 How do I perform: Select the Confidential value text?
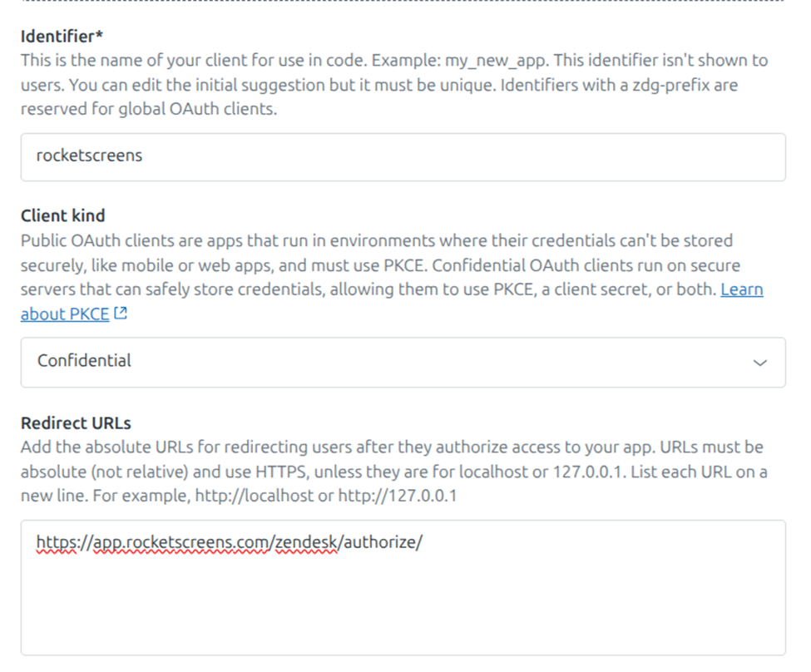84,361
